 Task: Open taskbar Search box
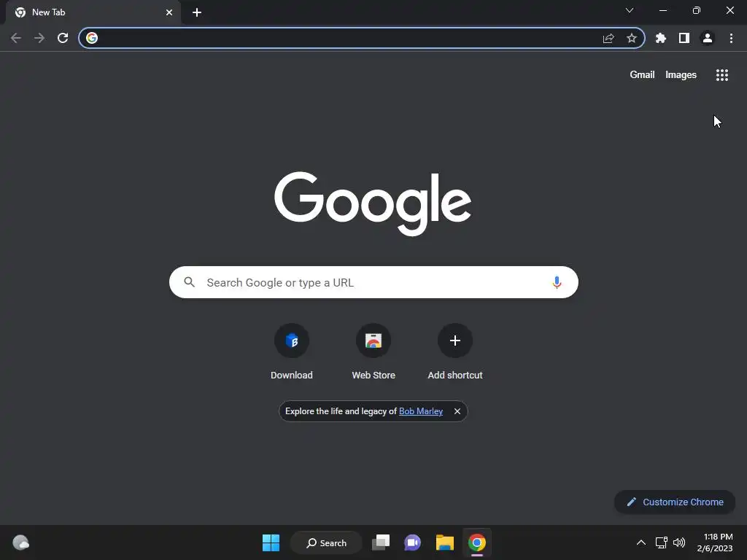pos(326,542)
